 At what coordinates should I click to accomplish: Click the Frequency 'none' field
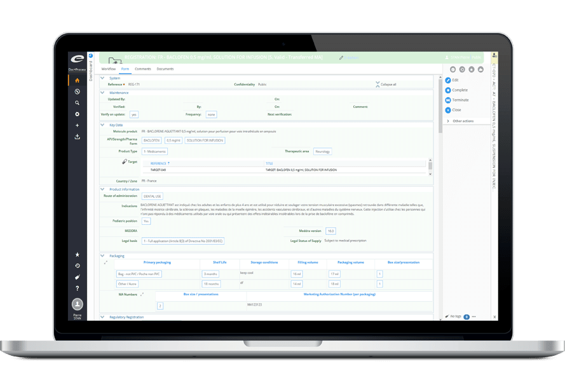[212, 114]
